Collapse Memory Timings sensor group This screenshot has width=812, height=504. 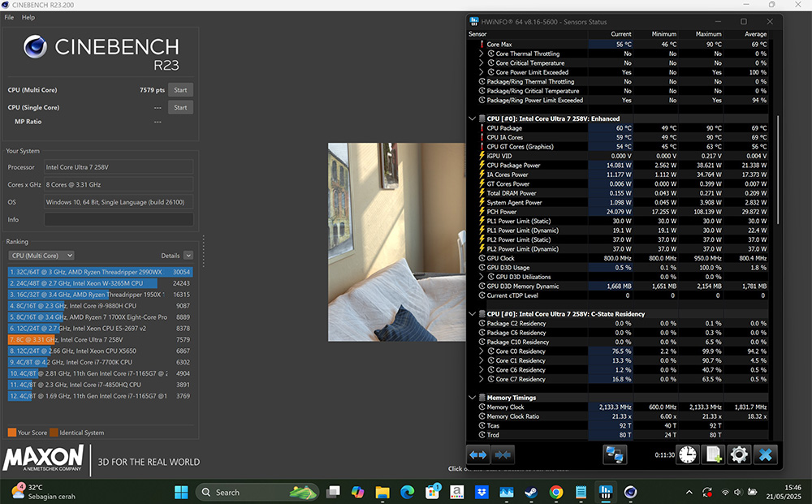(x=472, y=398)
